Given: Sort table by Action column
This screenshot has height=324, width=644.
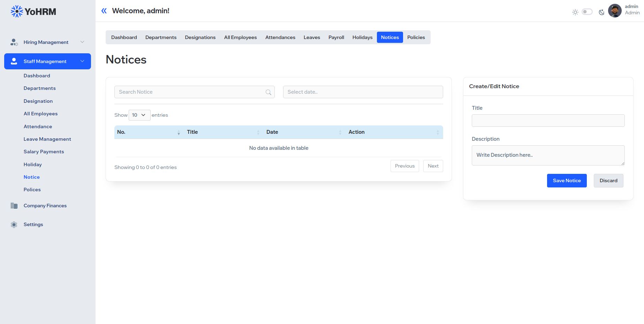Looking at the screenshot, I should pos(394,132).
